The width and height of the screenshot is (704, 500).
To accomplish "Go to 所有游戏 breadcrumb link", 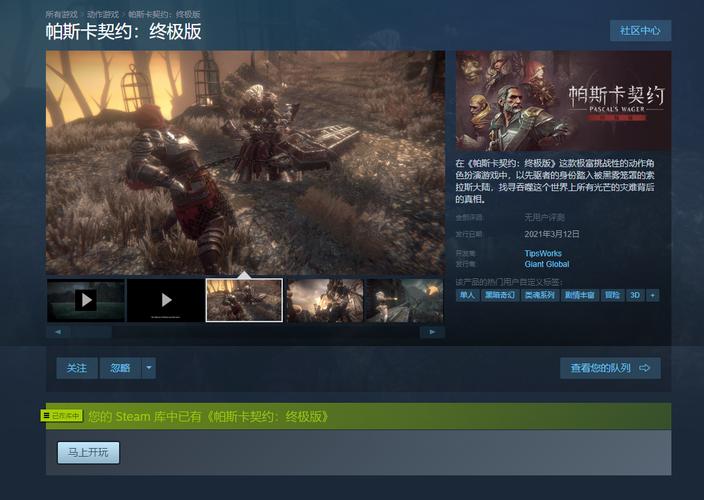I will point(62,15).
